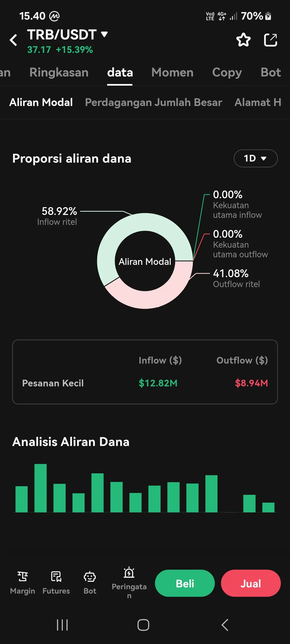Open Futures icon in bottom bar
The width and height of the screenshot is (290, 644).
tap(56, 577)
